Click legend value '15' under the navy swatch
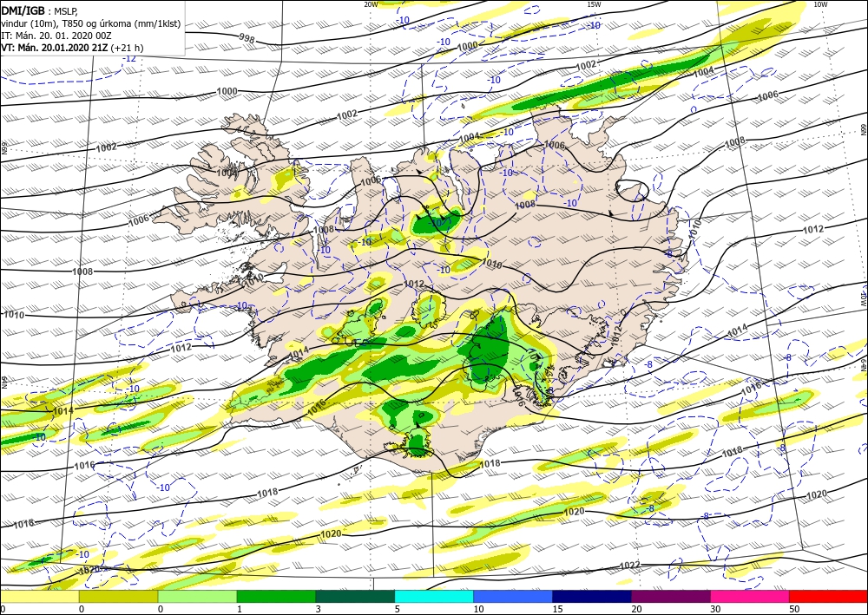Image resolution: width=868 pixels, height=615 pixels. [557, 610]
